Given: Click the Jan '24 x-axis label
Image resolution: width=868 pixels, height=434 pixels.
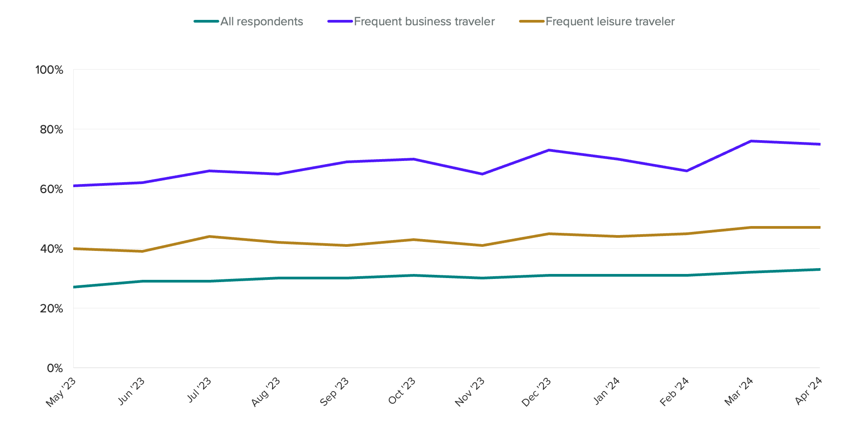Looking at the screenshot, I should [x=607, y=391].
